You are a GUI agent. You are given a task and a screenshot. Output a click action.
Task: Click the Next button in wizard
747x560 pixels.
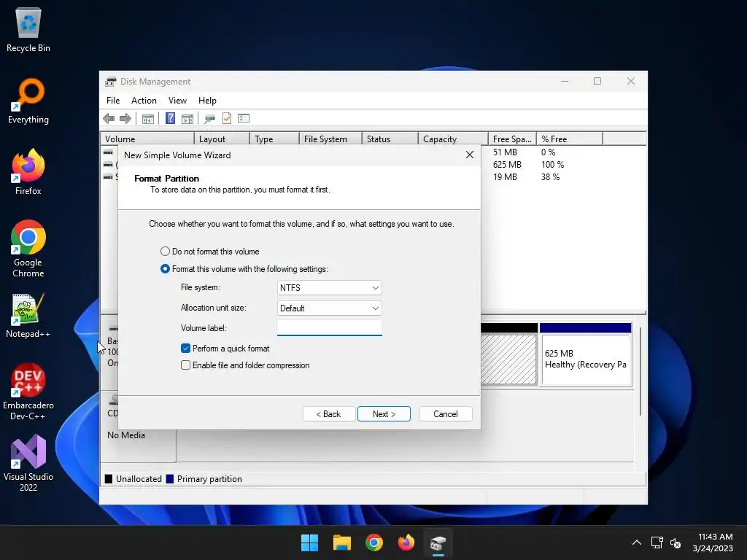[x=384, y=414]
